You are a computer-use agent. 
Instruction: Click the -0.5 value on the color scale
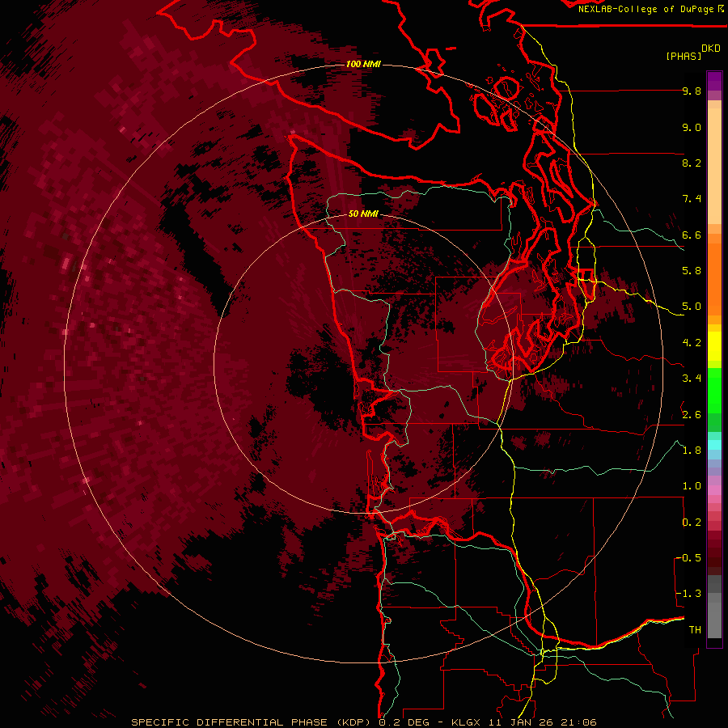pyautogui.click(x=689, y=557)
